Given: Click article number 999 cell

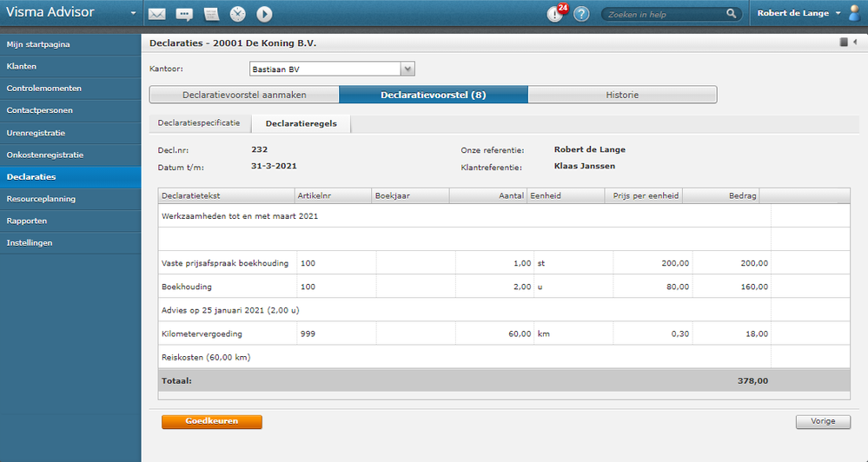Looking at the screenshot, I should [336, 334].
